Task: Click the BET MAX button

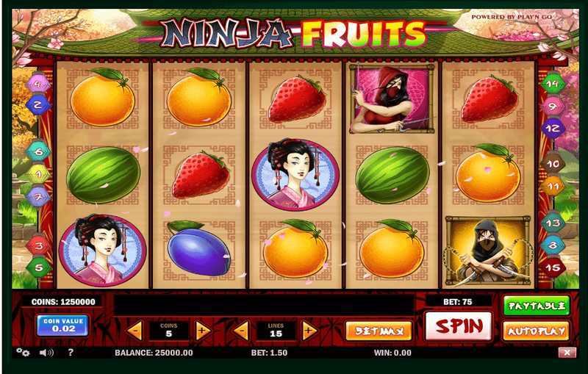Action: point(379,331)
